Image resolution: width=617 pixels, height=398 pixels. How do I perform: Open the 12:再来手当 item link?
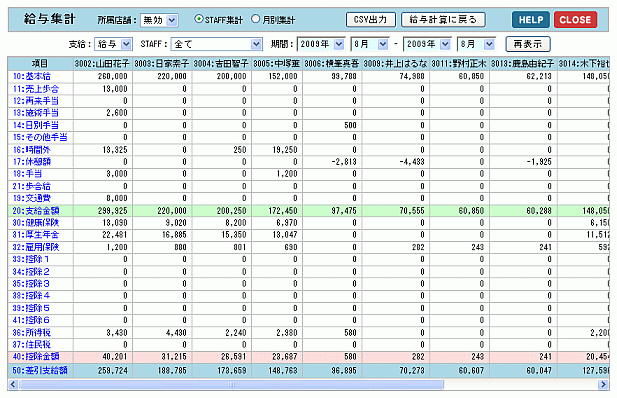[36, 101]
